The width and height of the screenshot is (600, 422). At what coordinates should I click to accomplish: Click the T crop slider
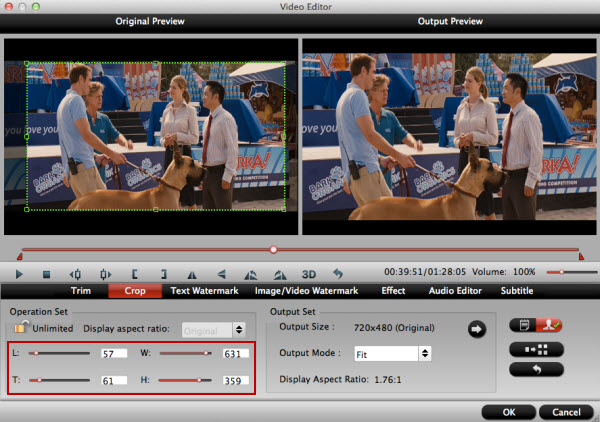(x=59, y=380)
